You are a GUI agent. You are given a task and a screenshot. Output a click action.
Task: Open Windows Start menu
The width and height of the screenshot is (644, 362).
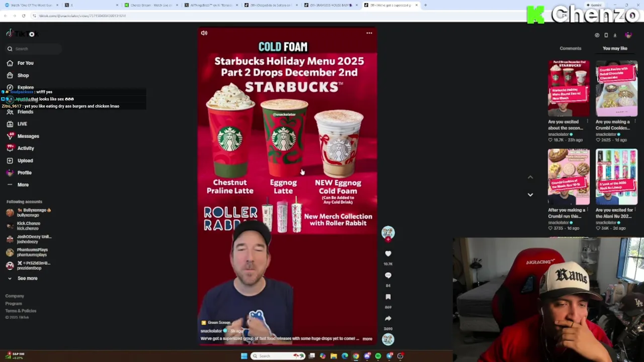coord(244,356)
